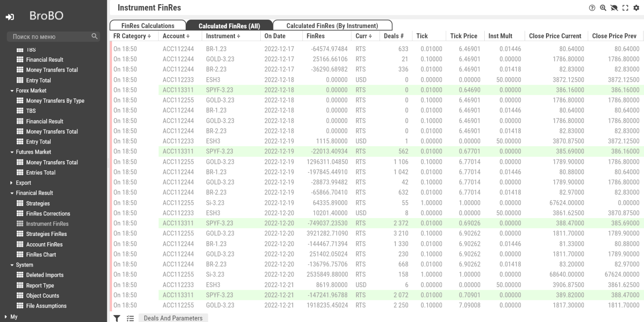Viewport: 644px width, 322px height.
Task: Expand the Export menu section
Action: [x=12, y=183]
